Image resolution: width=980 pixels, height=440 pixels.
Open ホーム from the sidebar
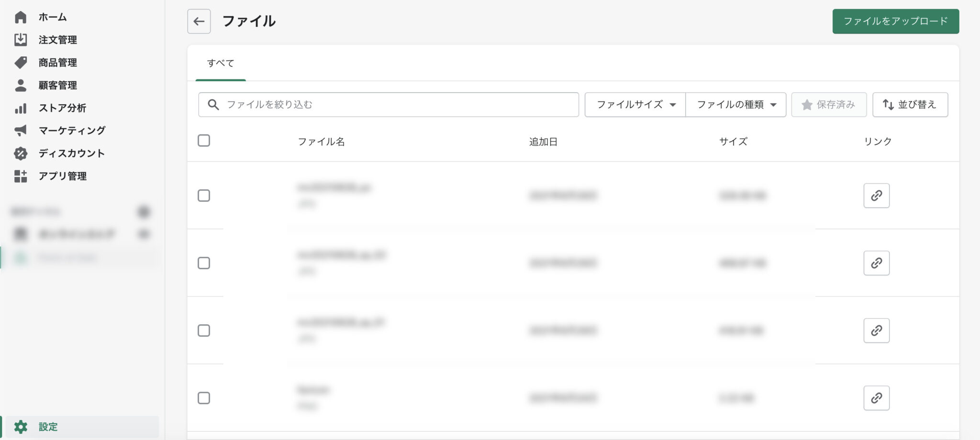coord(52,17)
